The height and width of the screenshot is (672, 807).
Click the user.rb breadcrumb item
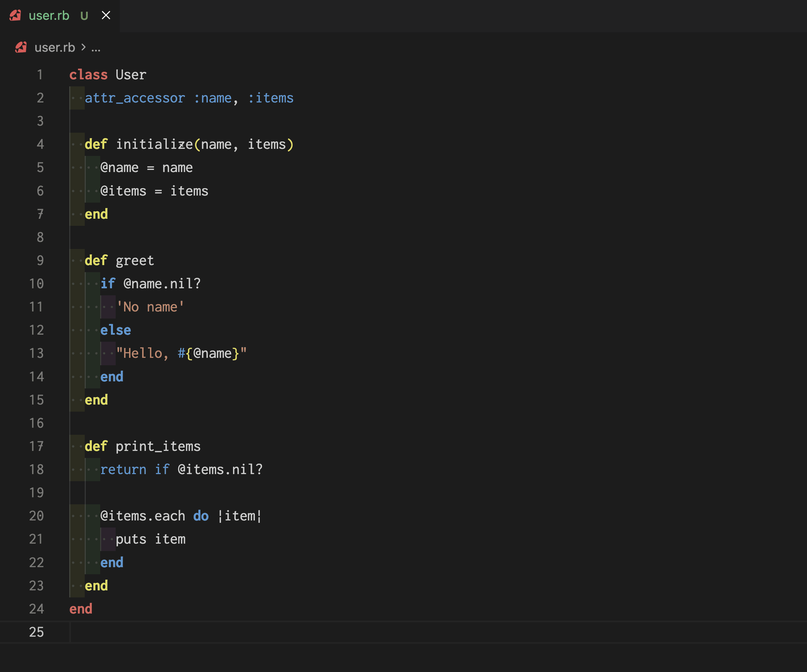(54, 47)
